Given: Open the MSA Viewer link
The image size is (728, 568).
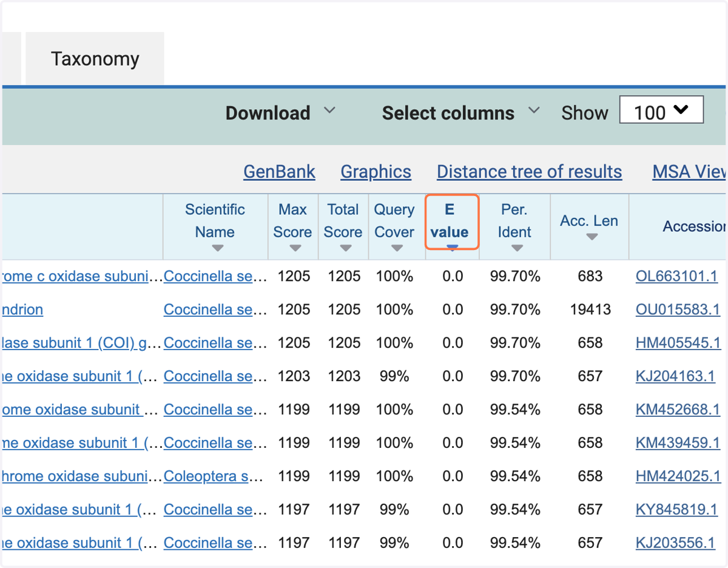Looking at the screenshot, I should (690, 172).
